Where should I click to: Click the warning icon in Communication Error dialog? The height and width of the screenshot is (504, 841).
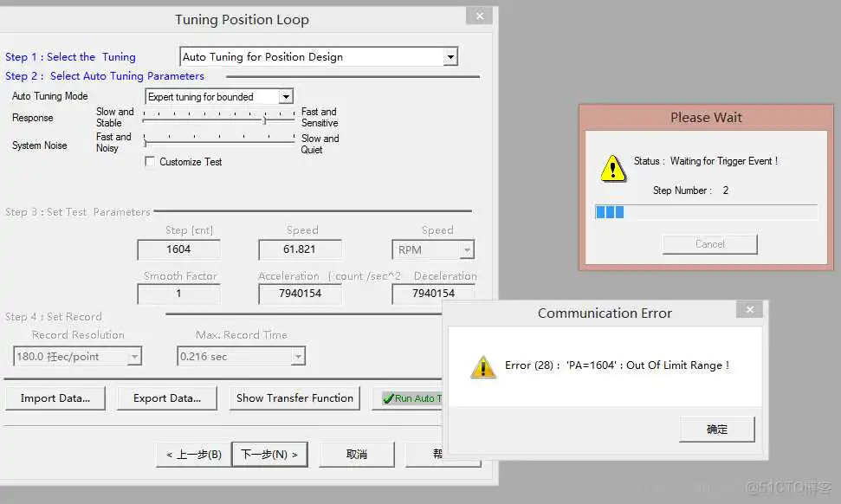(484, 367)
